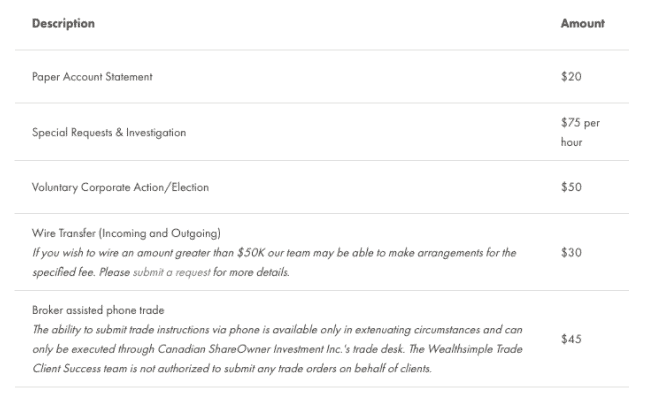Image resolution: width=655 pixels, height=404 pixels.
Task: Select the Paper Account Statement row label
Action: [x=92, y=77]
